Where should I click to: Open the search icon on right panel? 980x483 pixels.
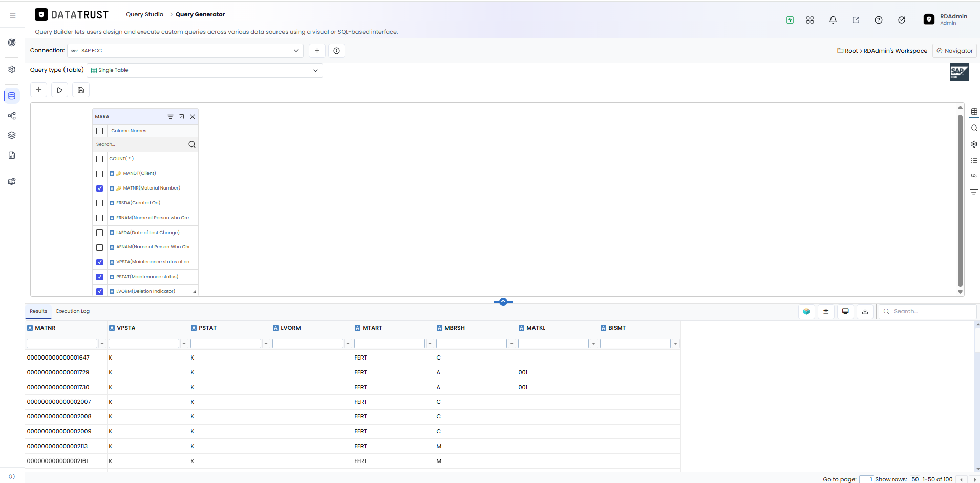click(x=974, y=128)
